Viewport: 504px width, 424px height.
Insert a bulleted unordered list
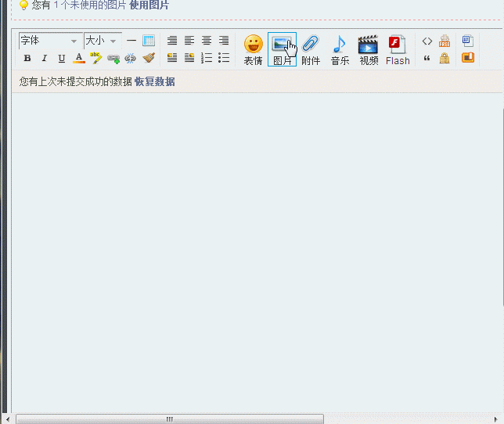[x=224, y=58]
